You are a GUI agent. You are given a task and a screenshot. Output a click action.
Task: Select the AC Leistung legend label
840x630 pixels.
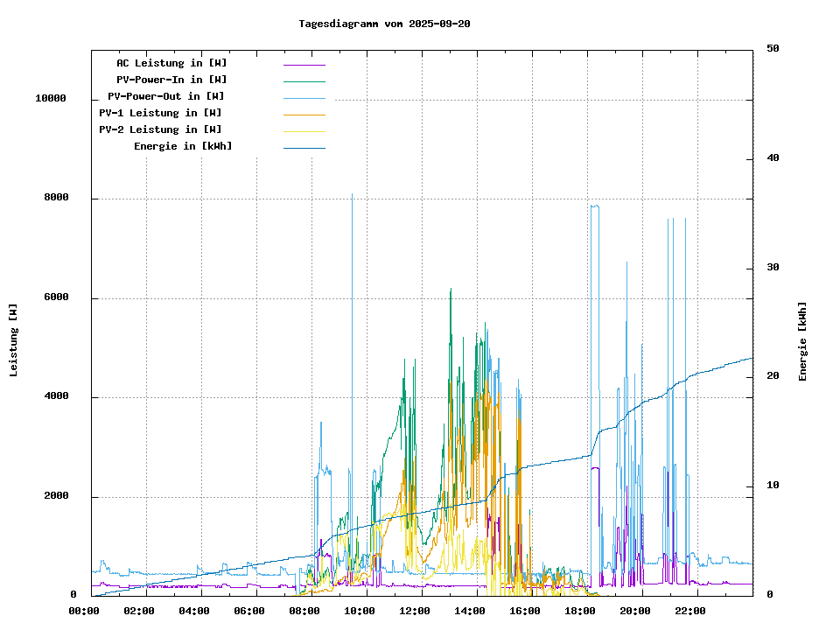tap(171, 63)
